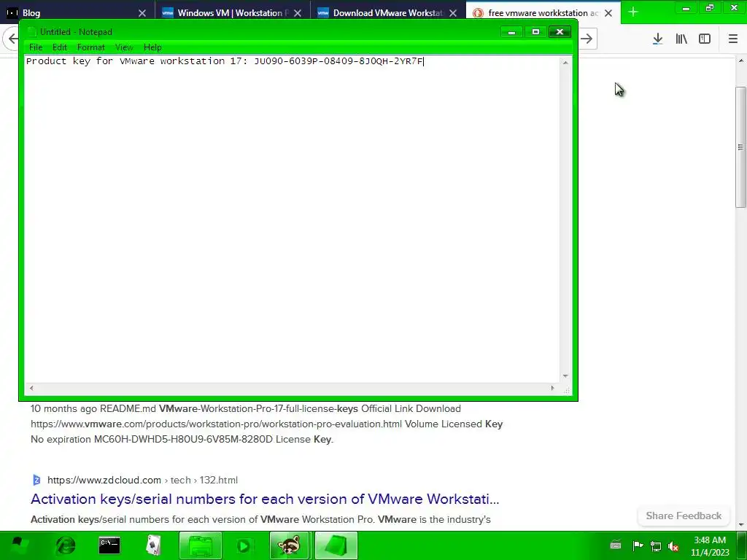747x560 pixels.
Task: Click the browser scrollbar down arrow
Action: [x=741, y=525]
